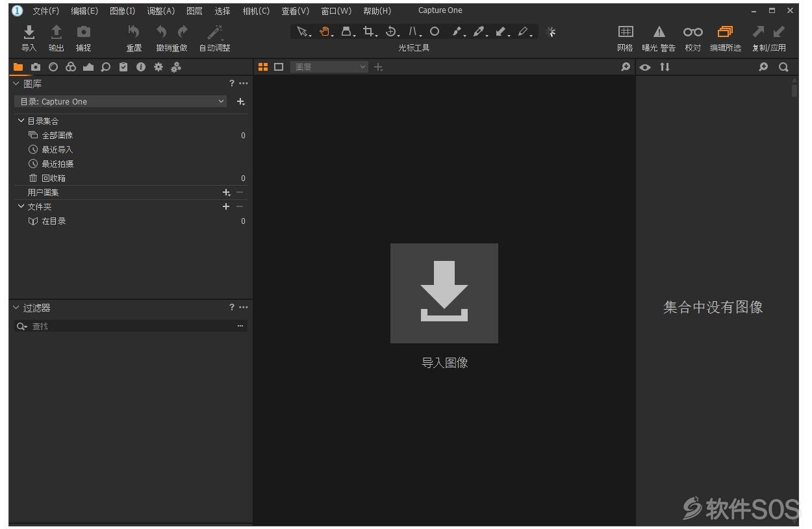Viewport: 812px width, 529px height.
Task: Collapse the 过滤器 filters panel
Action: click(x=16, y=307)
